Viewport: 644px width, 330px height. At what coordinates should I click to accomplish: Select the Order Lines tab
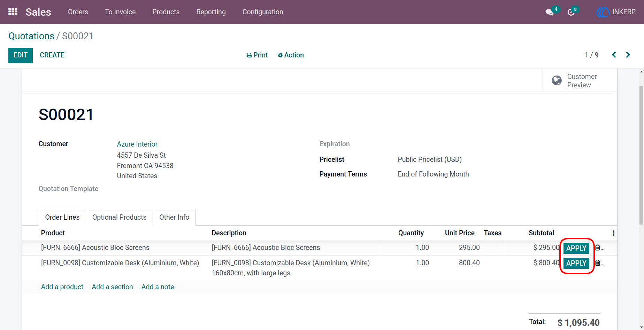click(x=62, y=217)
